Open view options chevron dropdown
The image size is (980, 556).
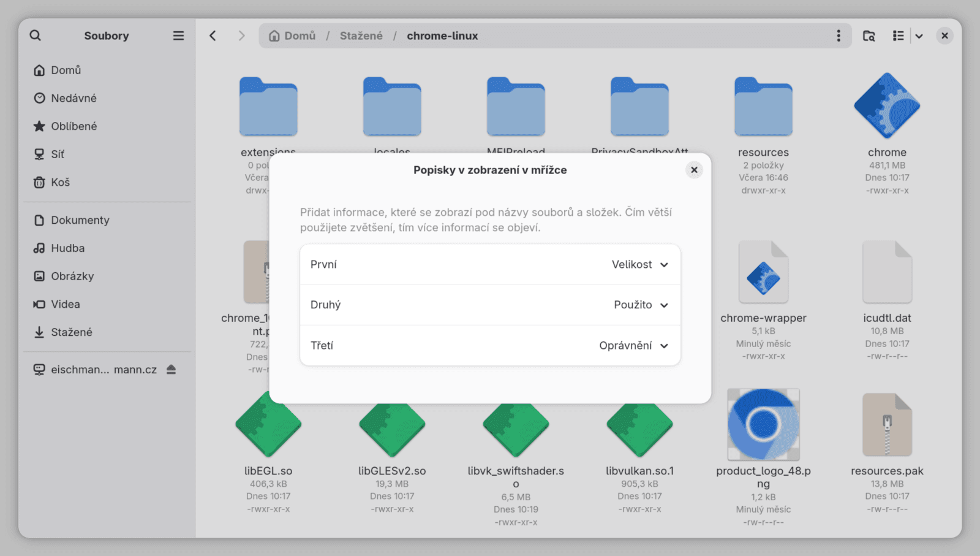pos(919,36)
